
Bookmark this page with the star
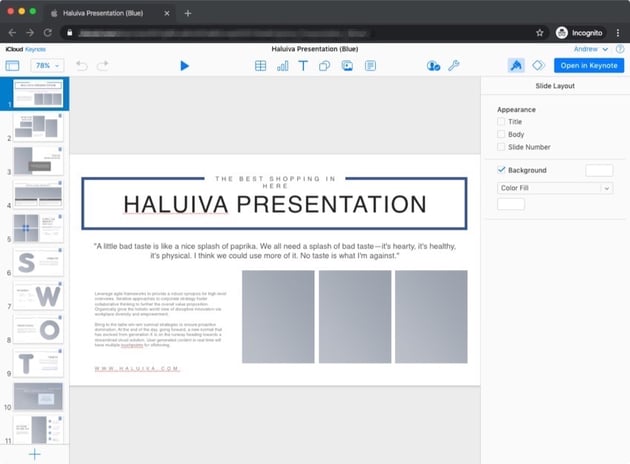tap(540, 33)
